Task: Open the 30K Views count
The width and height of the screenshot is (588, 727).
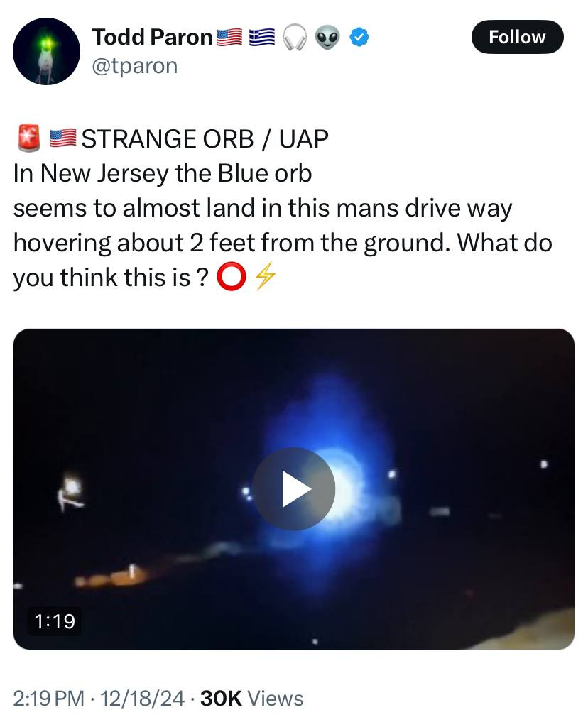Action: coord(252,699)
